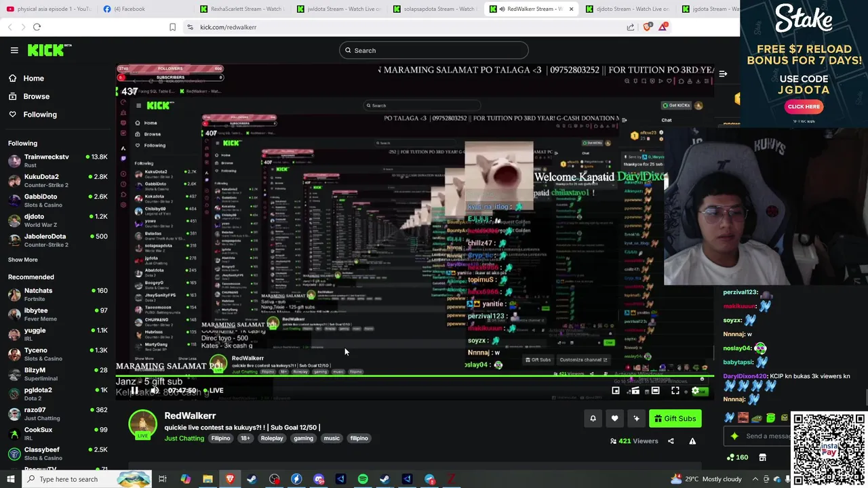Open KukuDota2 channel in sidebar
Viewport: 868px width, 488px height.
(x=58, y=180)
